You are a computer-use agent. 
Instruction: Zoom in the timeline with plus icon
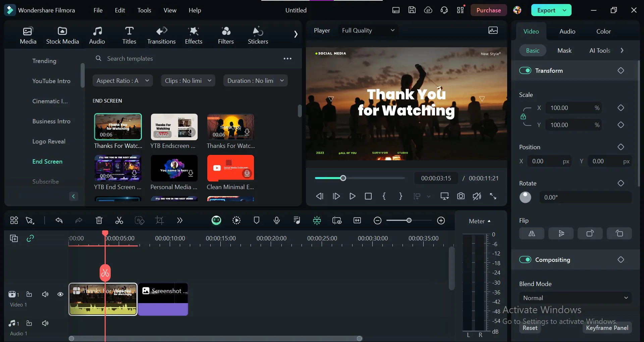click(x=441, y=220)
